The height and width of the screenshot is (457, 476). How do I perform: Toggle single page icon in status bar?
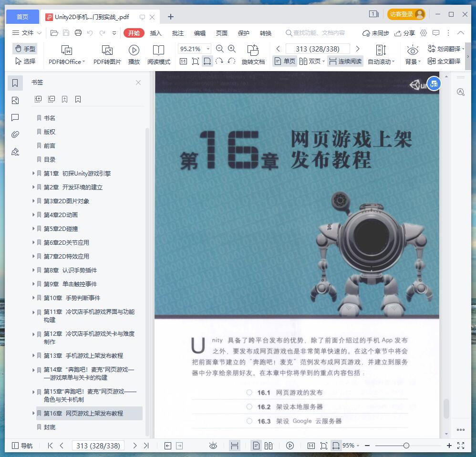point(256,446)
